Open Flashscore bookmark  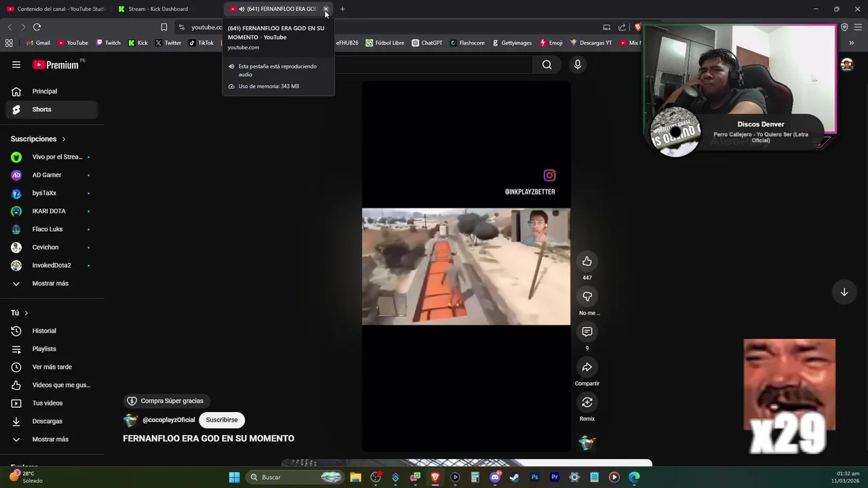click(x=467, y=43)
